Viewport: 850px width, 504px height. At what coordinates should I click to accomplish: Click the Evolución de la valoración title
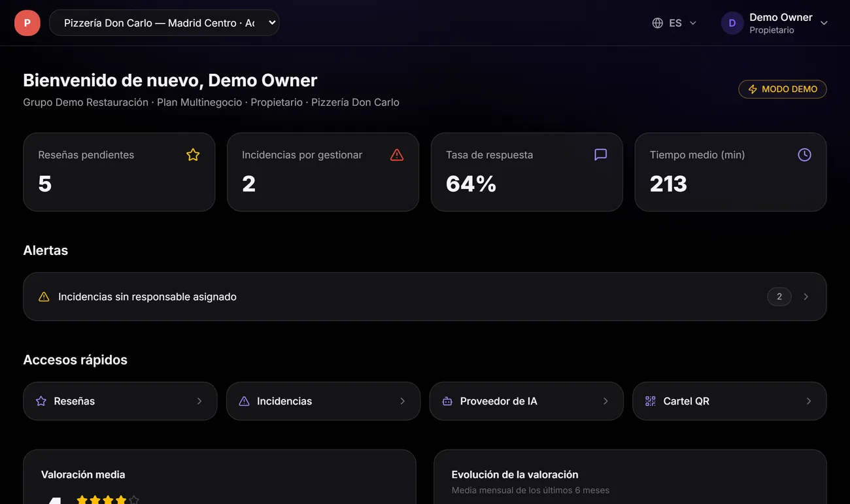click(515, 475)
